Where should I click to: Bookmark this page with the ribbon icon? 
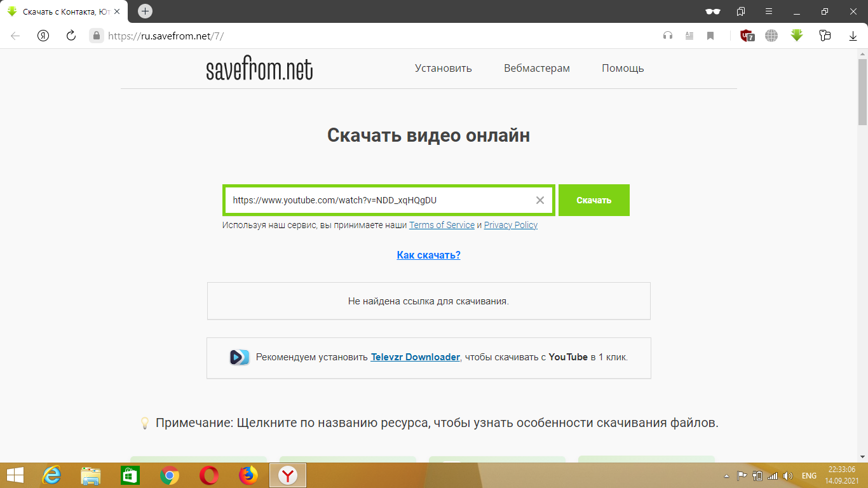click(710, 36)
